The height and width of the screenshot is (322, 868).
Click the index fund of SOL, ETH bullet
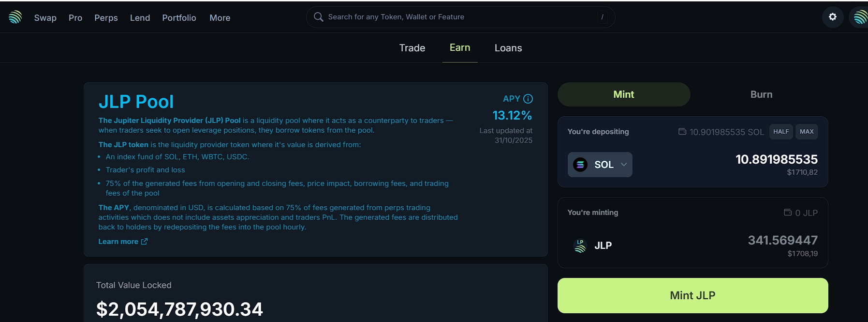point(177,157)
